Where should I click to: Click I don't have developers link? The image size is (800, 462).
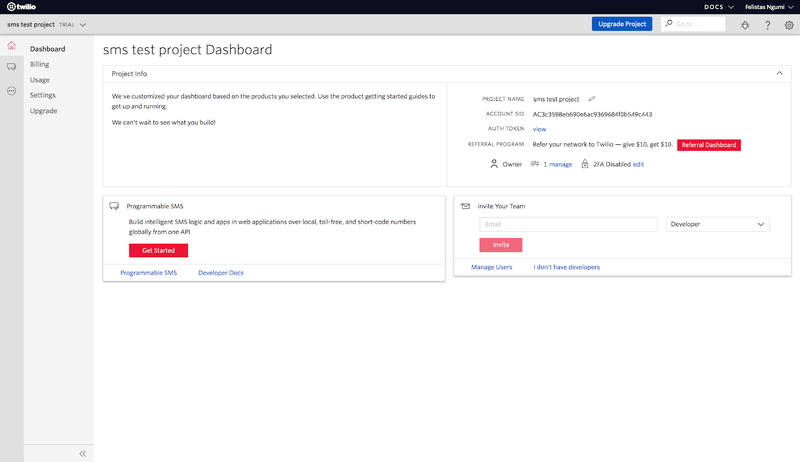[x=566, y=267]
